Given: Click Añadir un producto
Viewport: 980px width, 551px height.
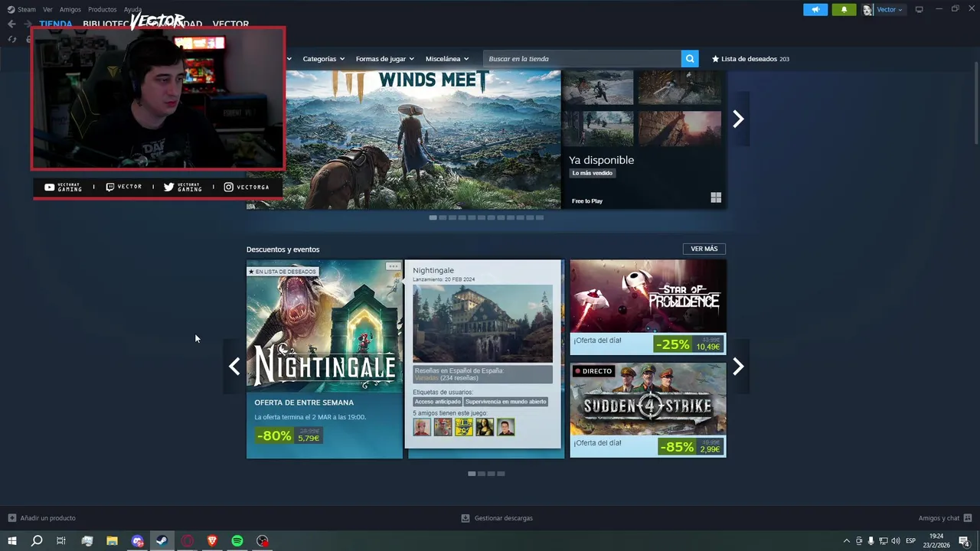Looking at the screenshot, I should 42,518.
